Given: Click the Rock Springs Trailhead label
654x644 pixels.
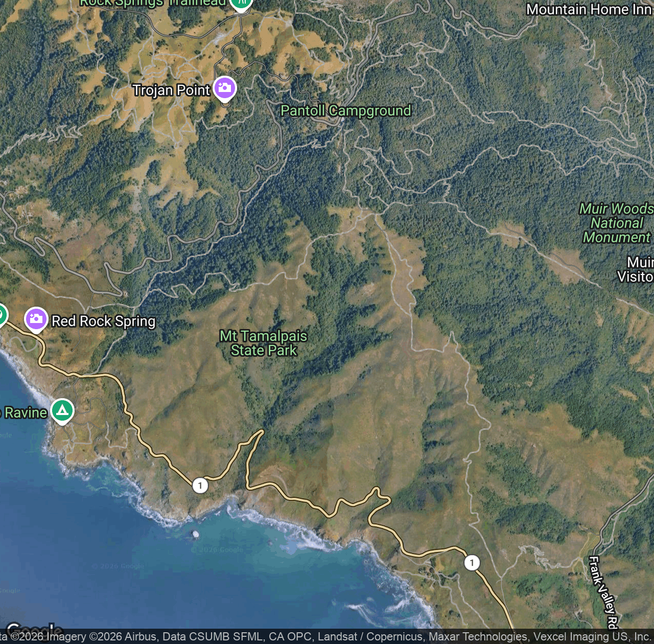Looking at the screenshot, I should click(x=152, y=4).
